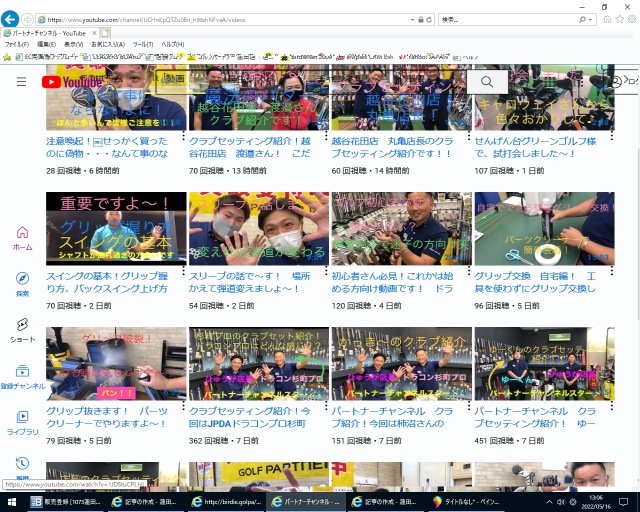The height and width of the screenshot is (512, 640).
Task: Open video title パートナーチャンネル クラブ紹介！今回は柿沼さんの
Action: 392,417
